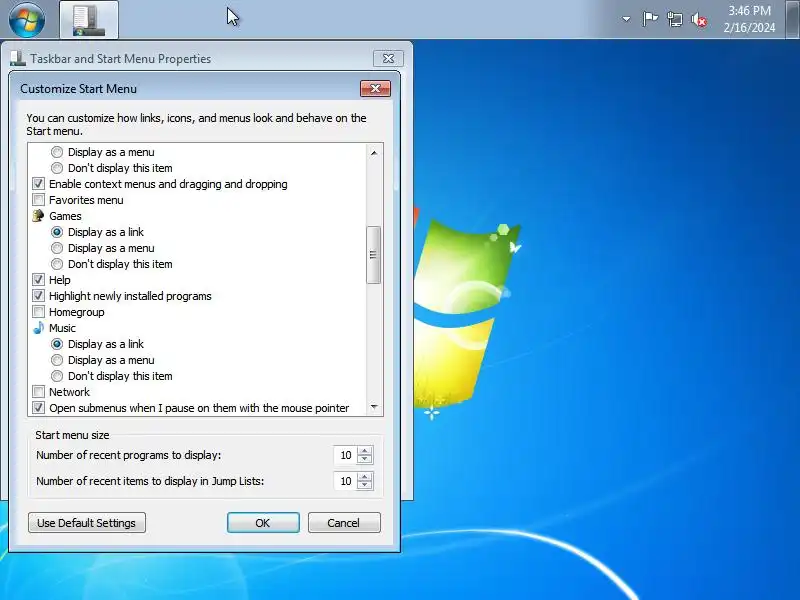Enable the Favorites menu checkbox
The width and height of the screenshot is (800, 600).
point(38,199)
